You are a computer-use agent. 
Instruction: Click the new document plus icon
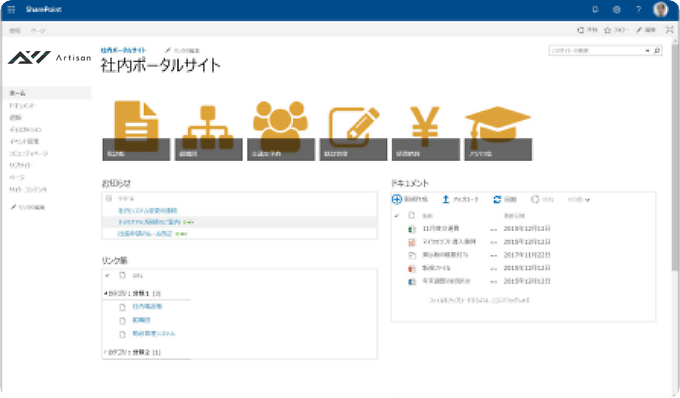(396, 199)
